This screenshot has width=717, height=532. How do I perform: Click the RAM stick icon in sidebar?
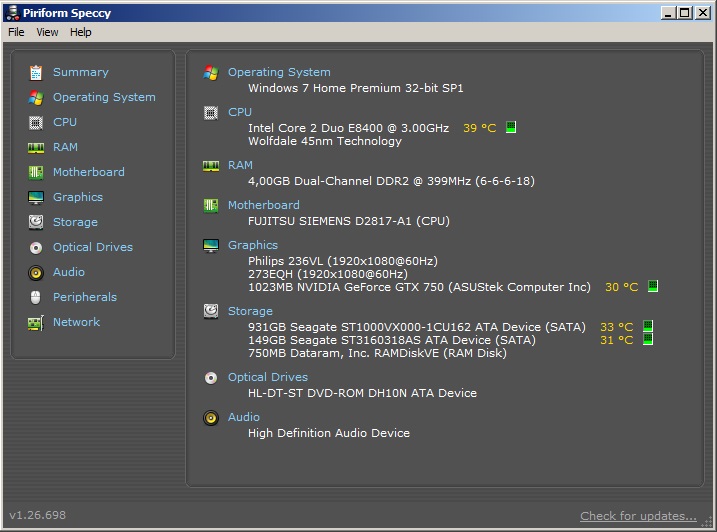(x=36, y=147)
